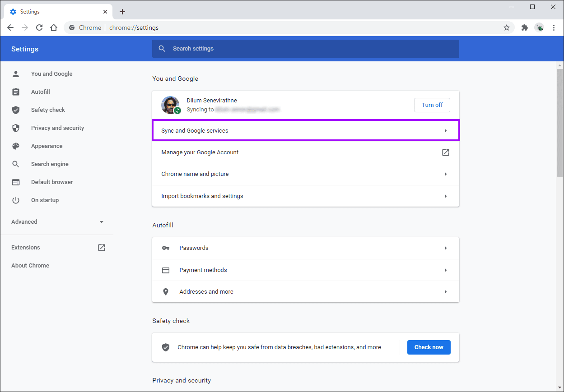
Task: Open the Payment methods row arrow
Action: point(446,270)
